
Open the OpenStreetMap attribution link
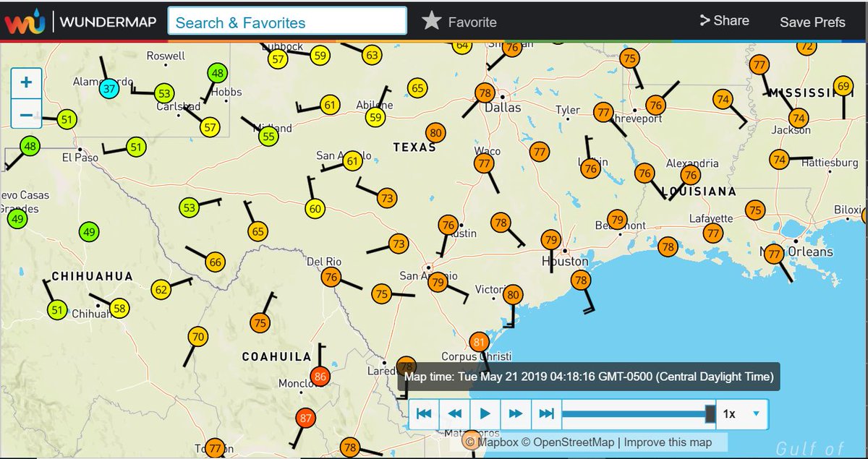(568, 442)
